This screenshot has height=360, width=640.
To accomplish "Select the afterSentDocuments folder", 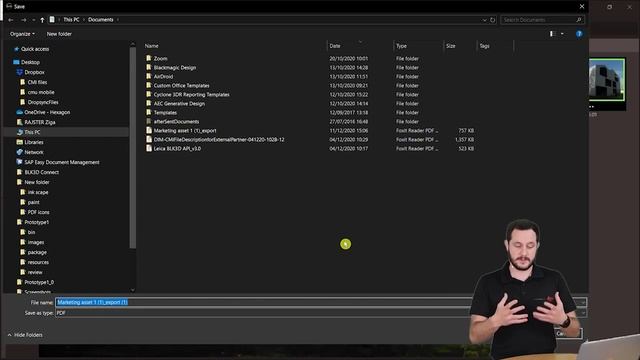I will point(176,122).
